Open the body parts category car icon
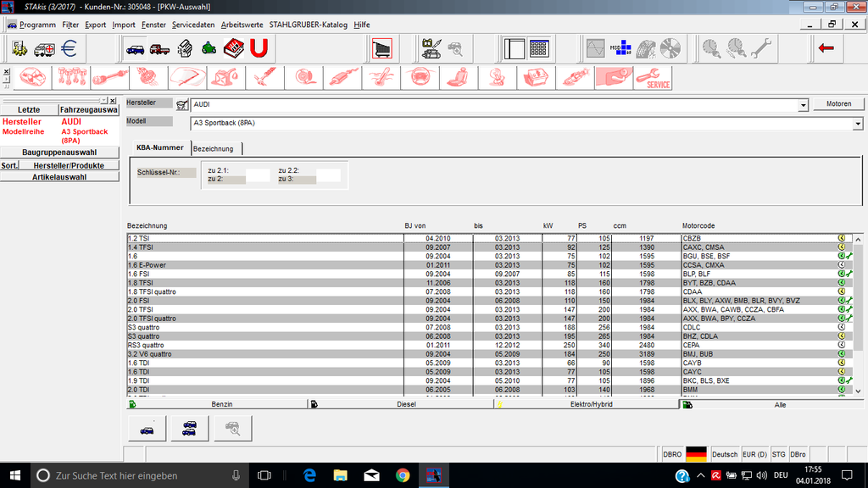Screen dimensions: 868x488 click(33, 77)
